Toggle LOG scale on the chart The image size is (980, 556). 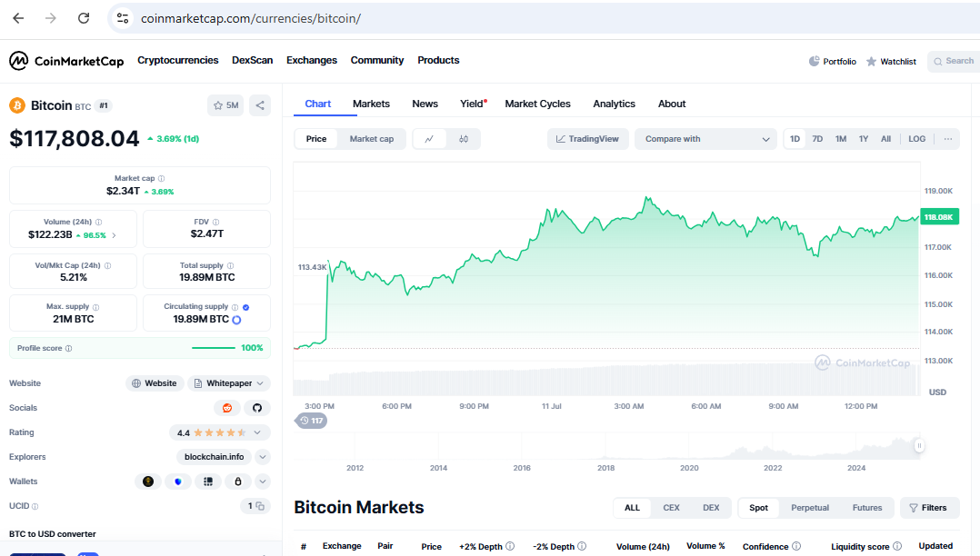[917, 139]
